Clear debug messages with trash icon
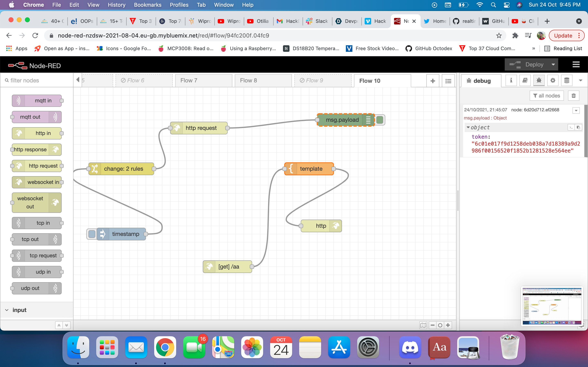The height and width of the screenshot is (367, 588). point(574,96)
